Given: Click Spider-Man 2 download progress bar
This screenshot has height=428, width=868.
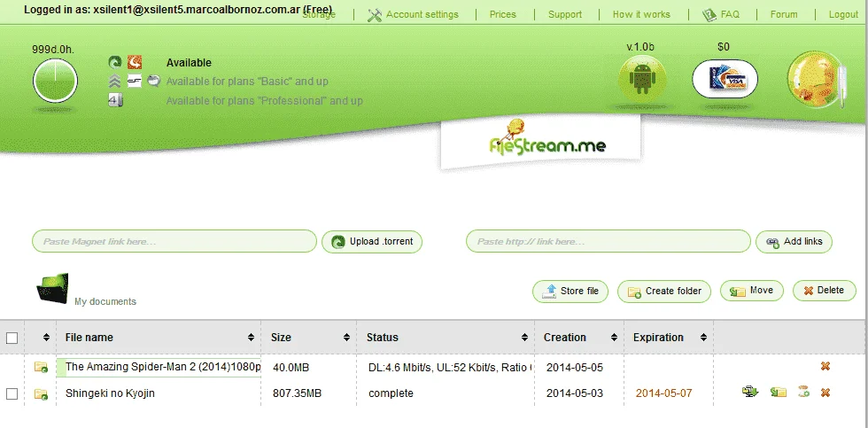Looking at the screenshot, I should click(x=159, y=367).
